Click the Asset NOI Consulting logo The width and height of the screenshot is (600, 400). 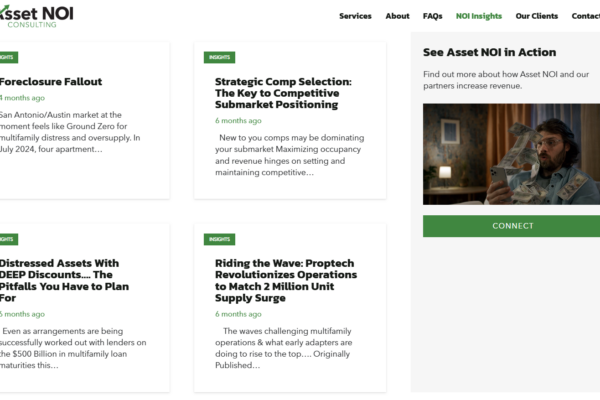point(36,16)
